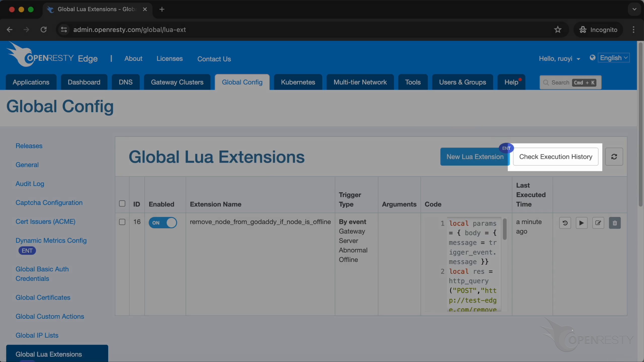This screenshot has height=362, width=644.
Task: Click the Incognito indicator
Action: [598, 30]
